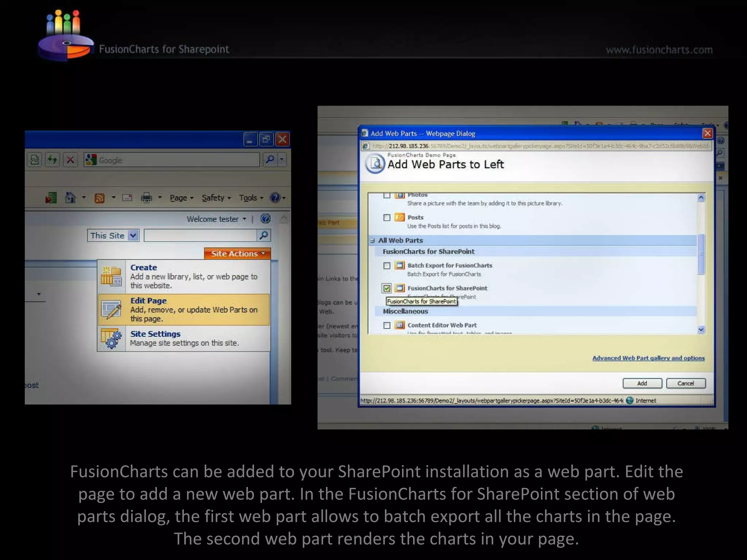
Task: Click the green and red add-on icon
Action: click(x=51, y=198)
